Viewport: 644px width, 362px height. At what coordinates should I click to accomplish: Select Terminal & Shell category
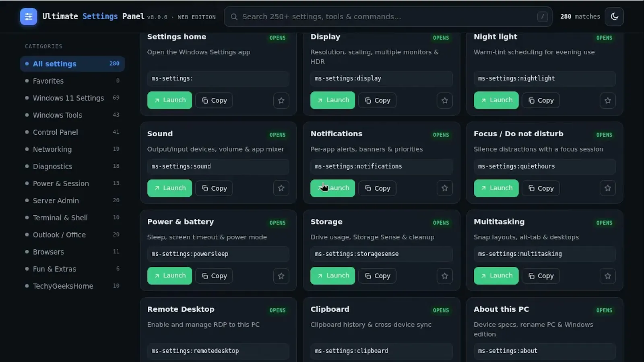(72, 218)
